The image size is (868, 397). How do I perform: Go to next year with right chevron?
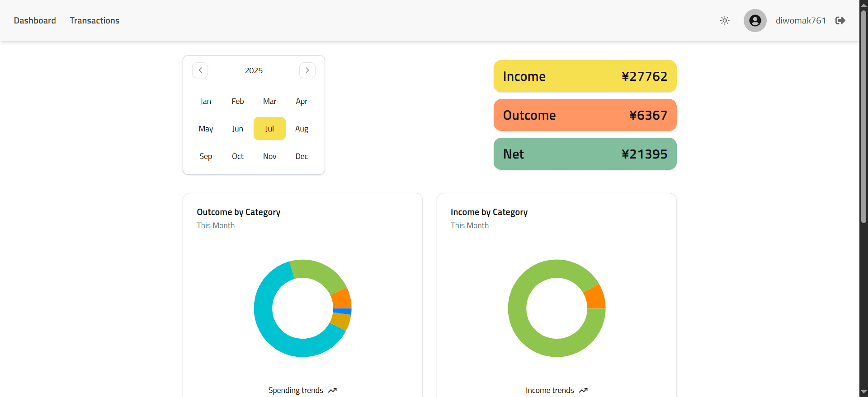coord(307,70)
